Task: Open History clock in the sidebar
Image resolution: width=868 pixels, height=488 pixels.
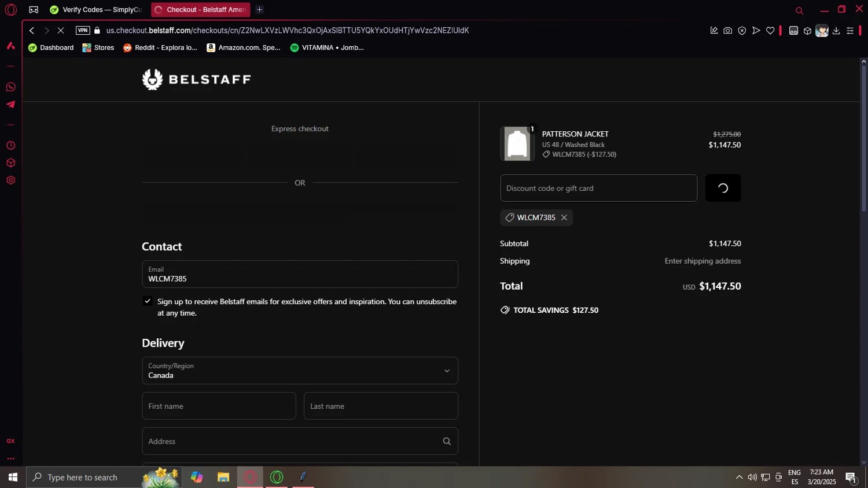Action: tap(10, 146)
